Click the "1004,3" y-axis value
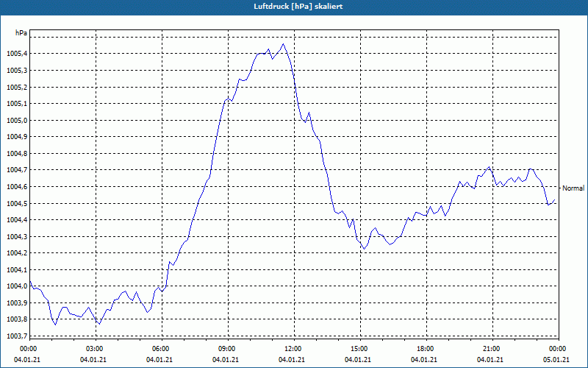 pos(17,236)
